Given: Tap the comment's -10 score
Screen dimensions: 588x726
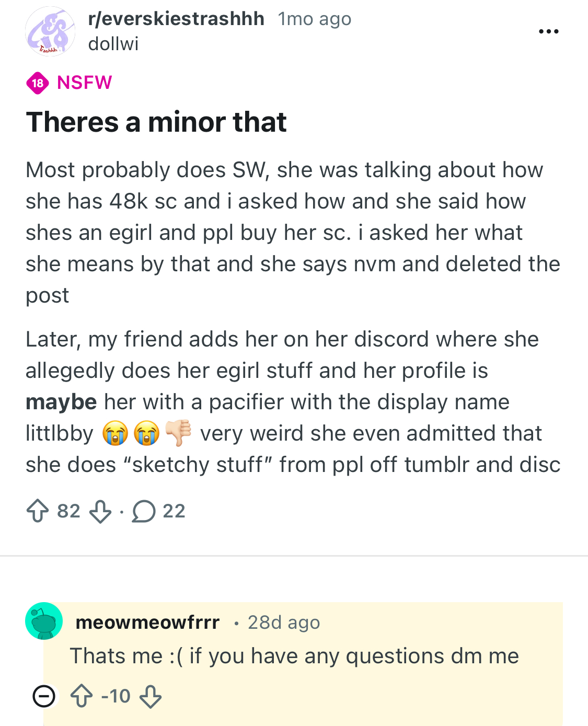Looking at the screenshot, I should click(x=116, y=697).
